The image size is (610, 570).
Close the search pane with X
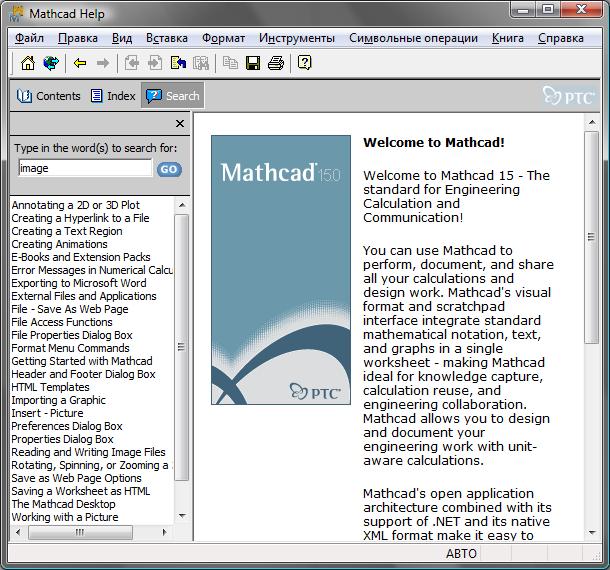click(180, 124)
